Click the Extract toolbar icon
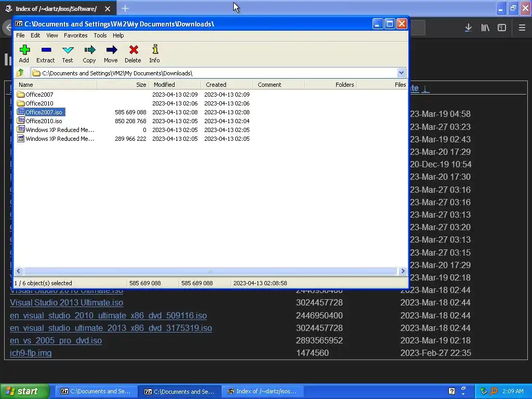 [x=46, y=50]
